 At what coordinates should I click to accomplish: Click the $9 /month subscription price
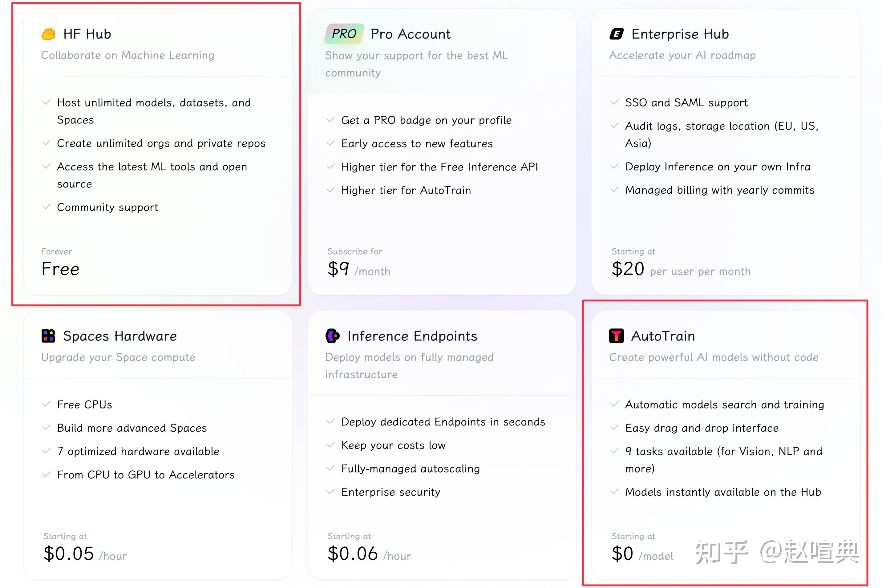click(x=359, y=269)
